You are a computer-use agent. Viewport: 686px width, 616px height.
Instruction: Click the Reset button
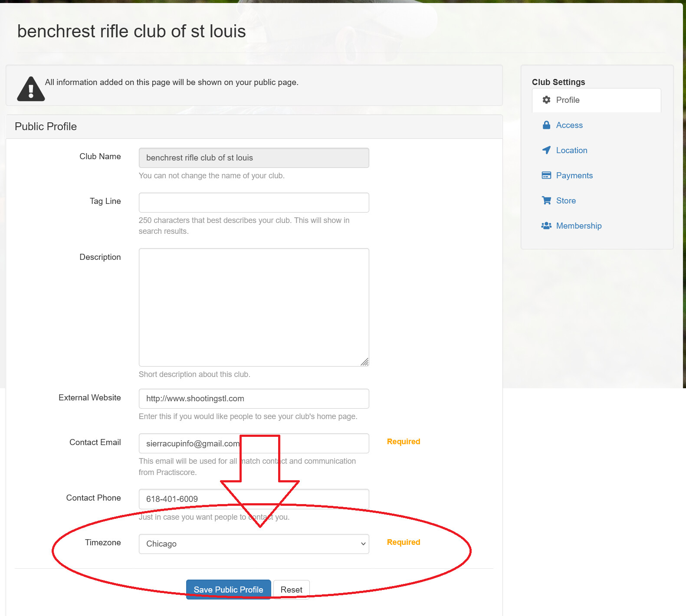(292, 590)
